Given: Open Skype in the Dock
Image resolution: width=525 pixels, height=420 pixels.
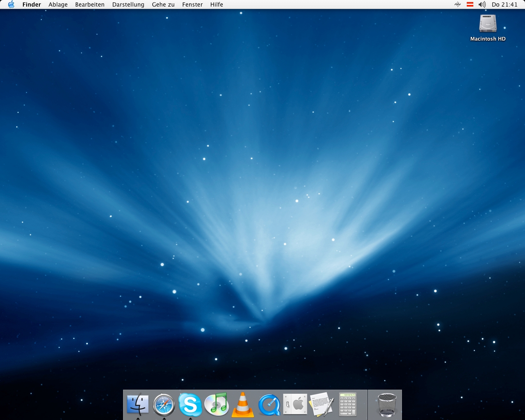Looking at the screenshot, I should pyautogui.click(x=190, y=404).
